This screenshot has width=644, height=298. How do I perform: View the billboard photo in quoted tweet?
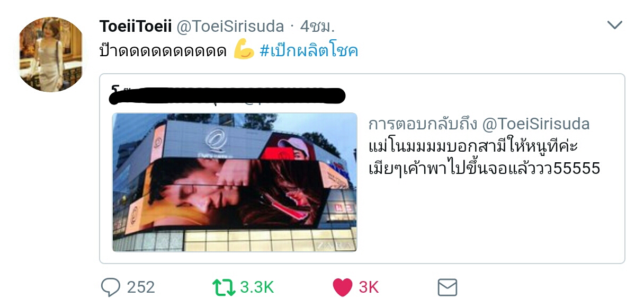tap(235, 182)
